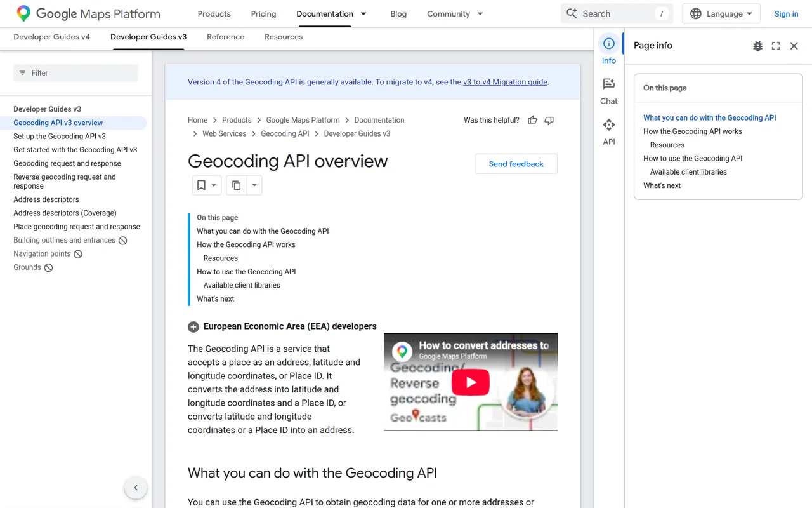Open Geocoding request and response page

tap(67, 163)
